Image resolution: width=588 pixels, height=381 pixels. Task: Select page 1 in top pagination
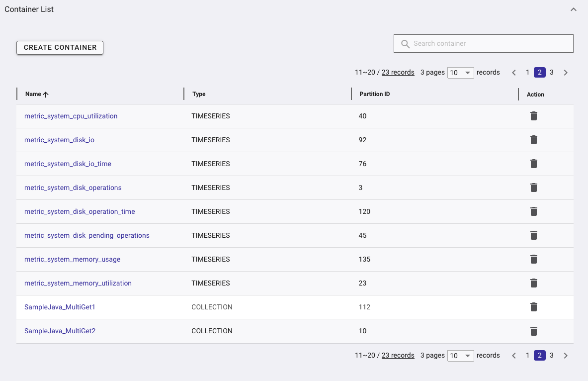pyautogui.click(x=528, y=73)
